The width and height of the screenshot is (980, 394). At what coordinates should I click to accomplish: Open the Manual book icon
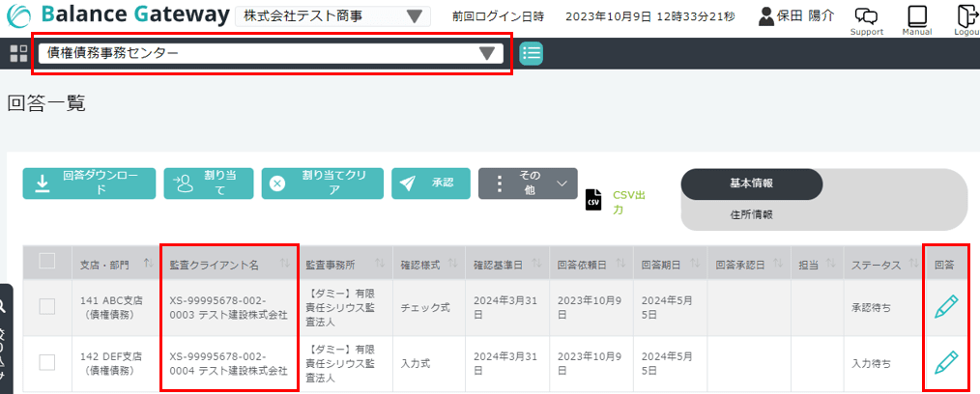click(916, 15)
